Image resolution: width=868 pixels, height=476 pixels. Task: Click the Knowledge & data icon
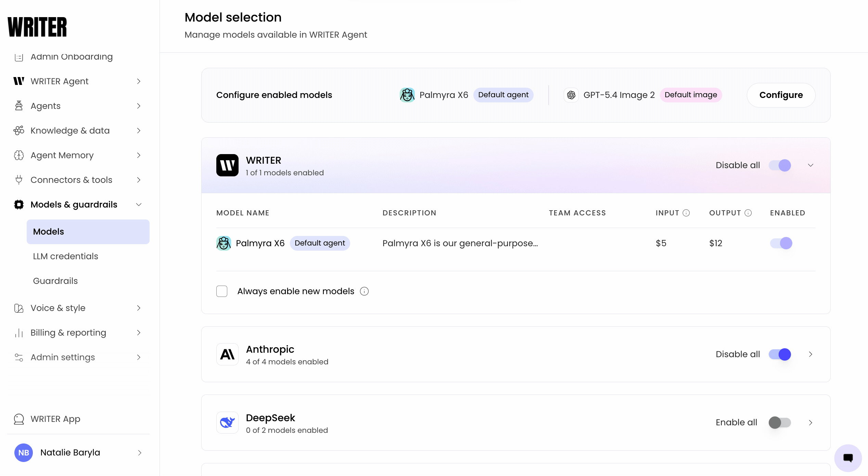click(19, 130)
